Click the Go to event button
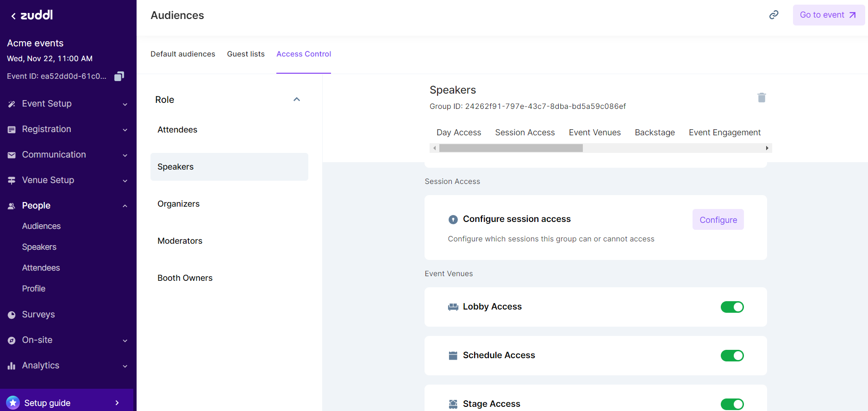Screen dimensions: 868x411 click(828, 15)
